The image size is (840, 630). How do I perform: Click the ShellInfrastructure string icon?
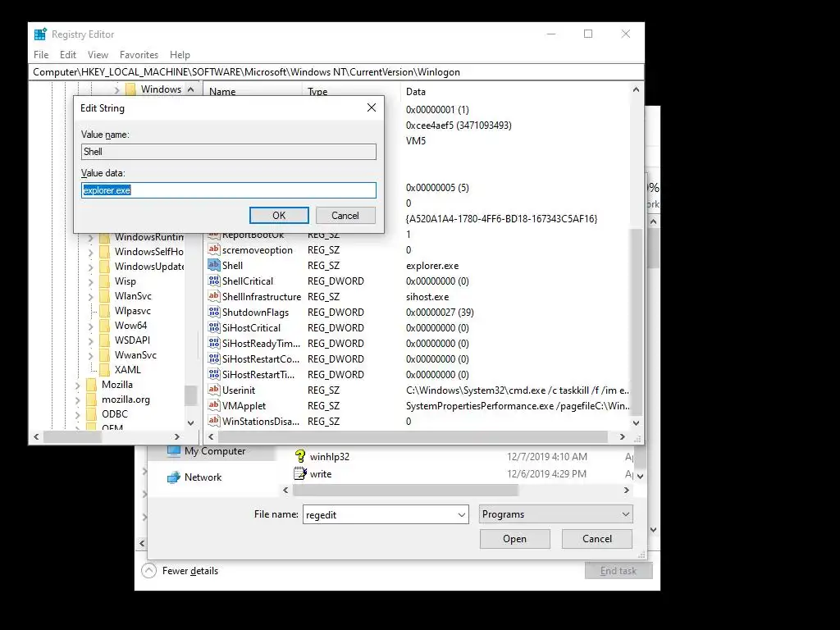(214, 296)
